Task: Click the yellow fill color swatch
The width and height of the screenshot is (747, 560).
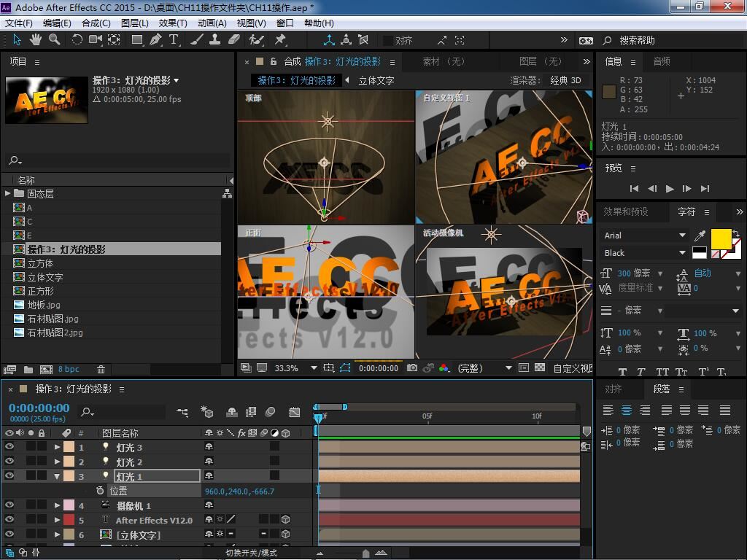Action: click(721, 239)
